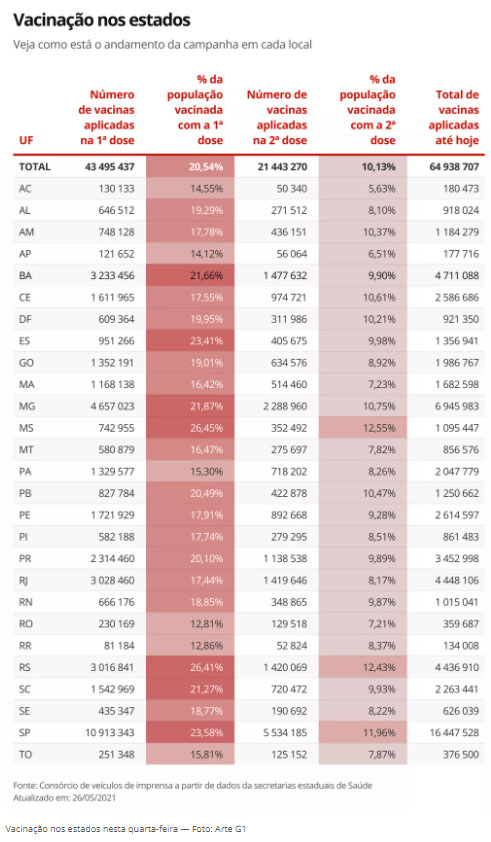
Task: Select the TO row label
Action: coord(25,754)
